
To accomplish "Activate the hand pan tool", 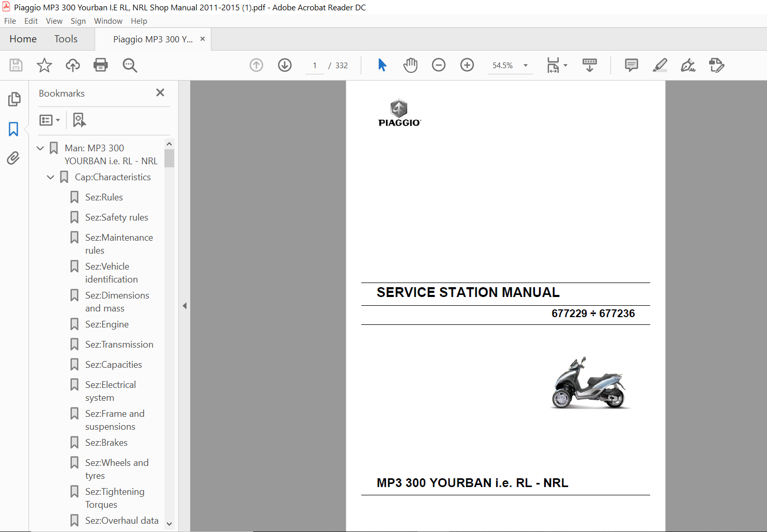I will (410, 65).
